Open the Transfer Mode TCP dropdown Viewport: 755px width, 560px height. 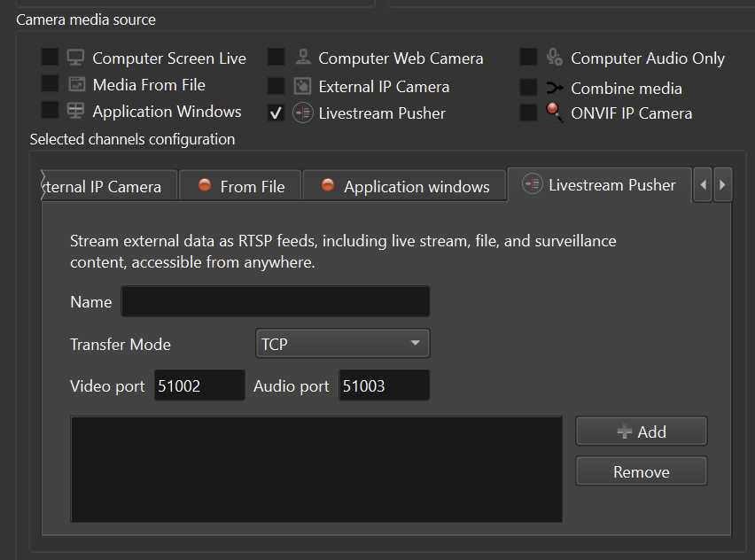pyautogui.click(x=341, y=344)
